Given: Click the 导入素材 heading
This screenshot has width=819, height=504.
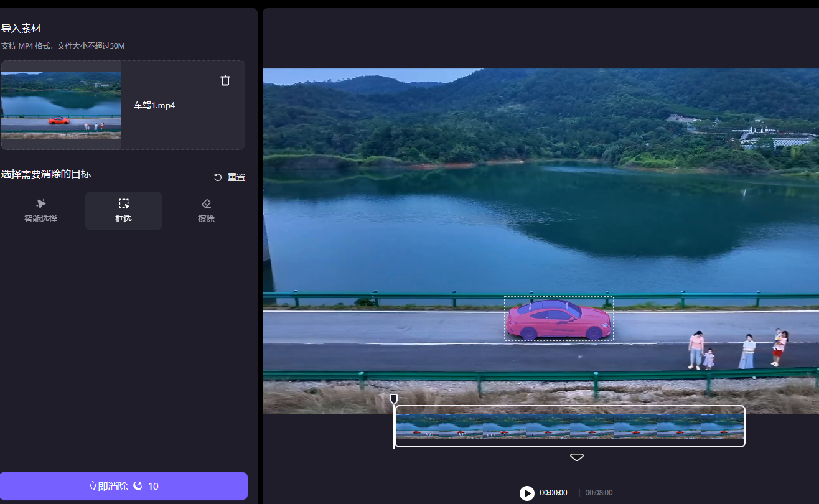Looking at the screenshot, I should click(x=21, y=29).
